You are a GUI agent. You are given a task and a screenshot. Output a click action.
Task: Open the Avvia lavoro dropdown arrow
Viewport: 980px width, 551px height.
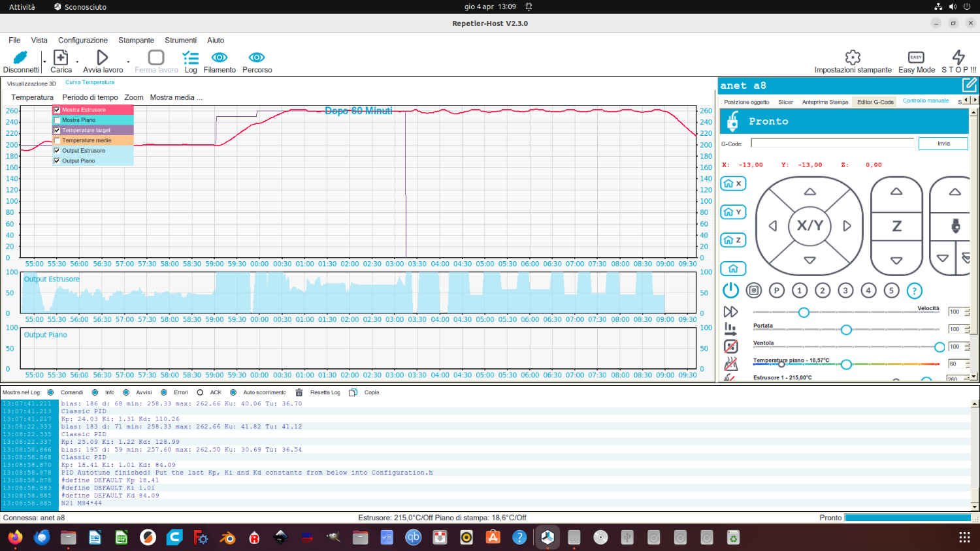point(128,63)
